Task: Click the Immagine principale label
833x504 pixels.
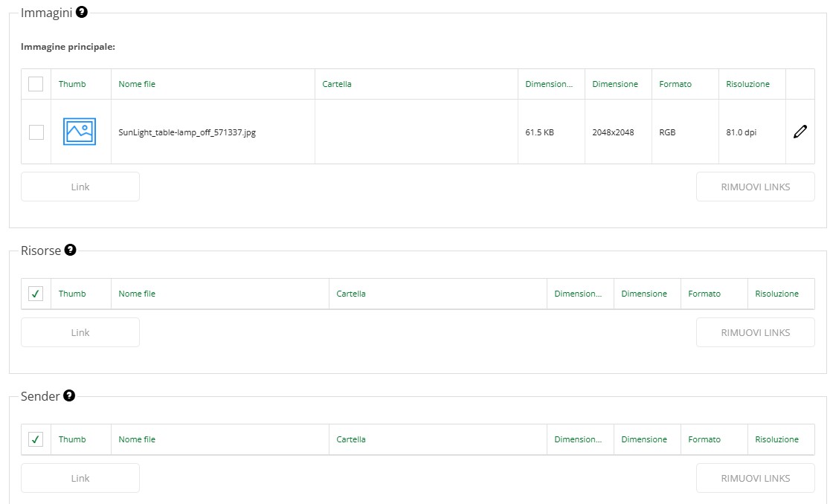Action: (x=68, y=47)
